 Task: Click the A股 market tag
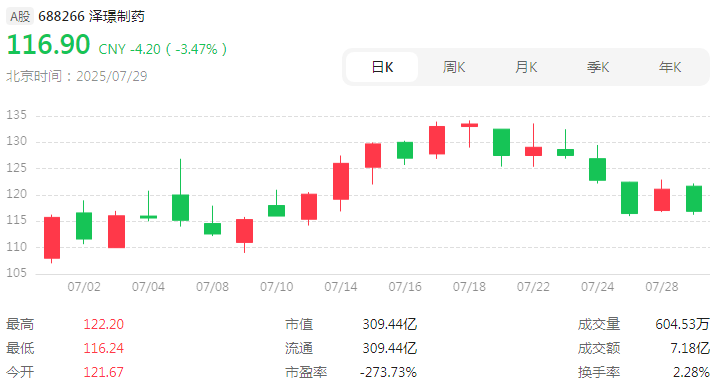pyautogui.click(x=20, y=16)
